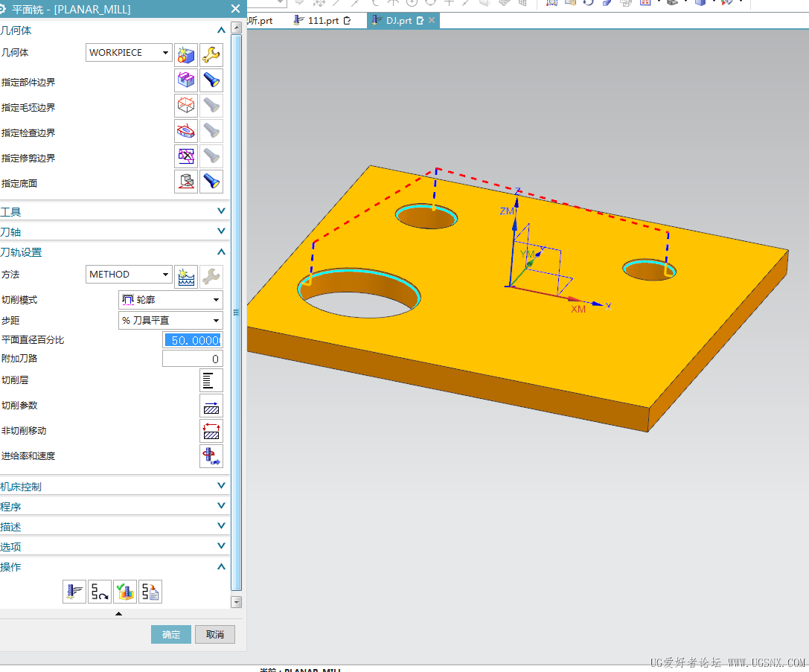Click the edit method wrench icon

211,277
